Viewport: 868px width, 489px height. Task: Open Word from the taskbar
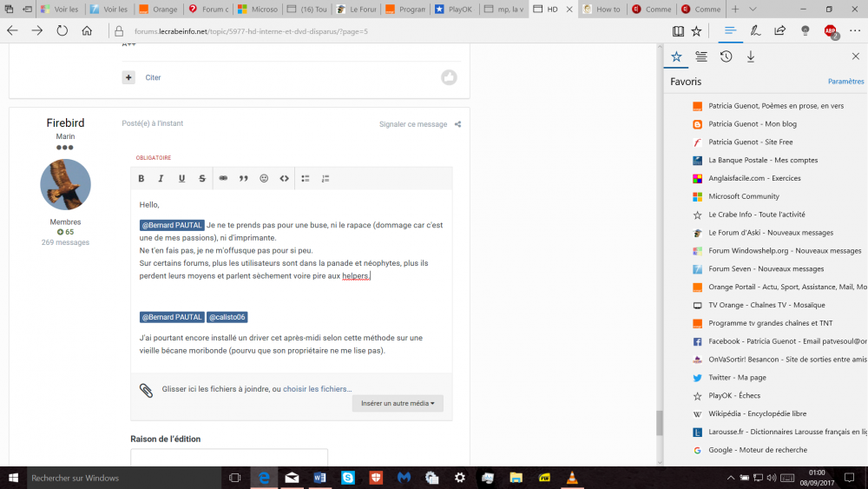pos(319,478)
